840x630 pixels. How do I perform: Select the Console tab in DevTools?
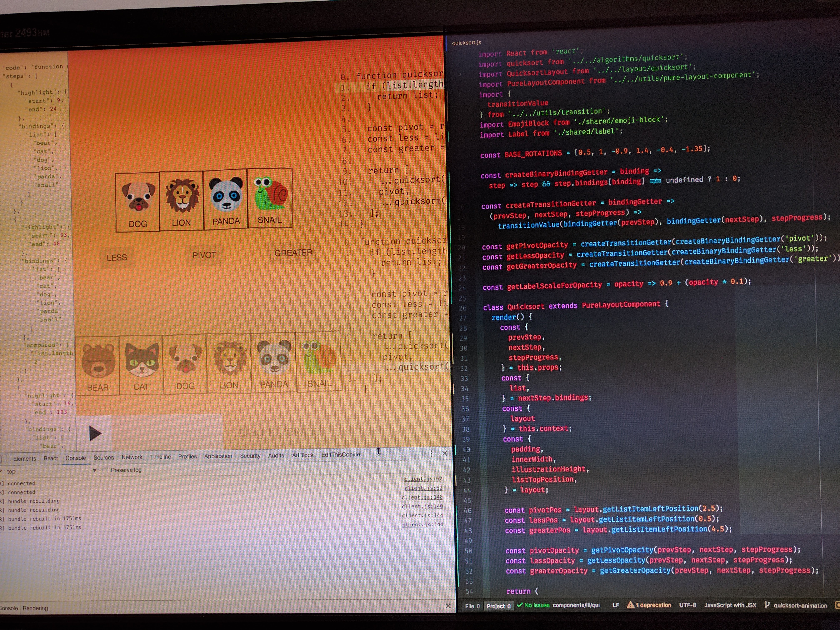pyautogui.click(x=76, y=458)
